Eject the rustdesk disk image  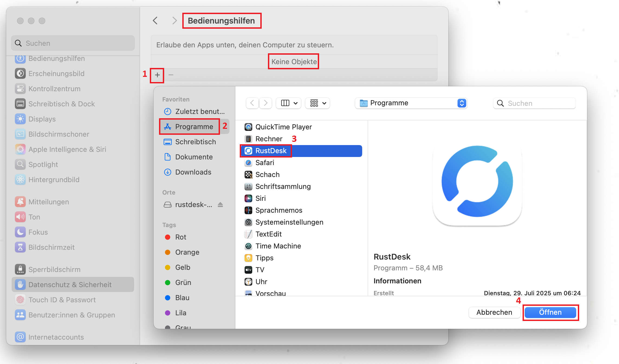[220, 205]
